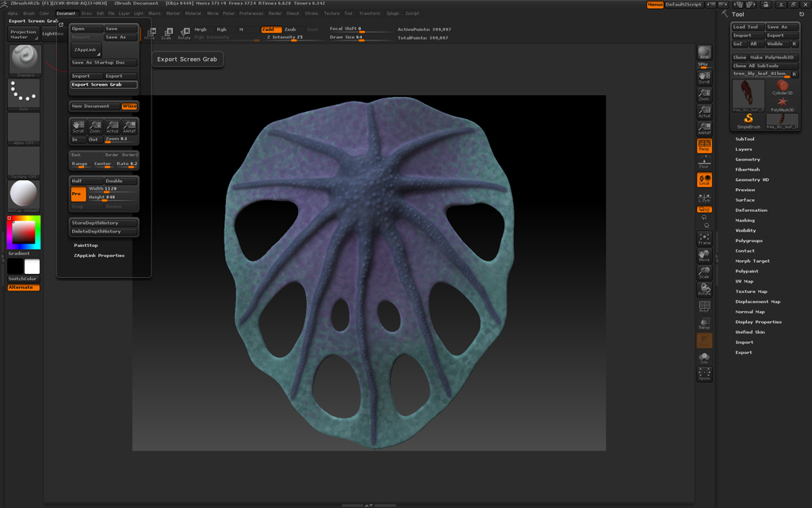Select the Cylinder3D tool
Image resolution: width=812 pixels, height=508 pixels.
click(x=783, y=87)
